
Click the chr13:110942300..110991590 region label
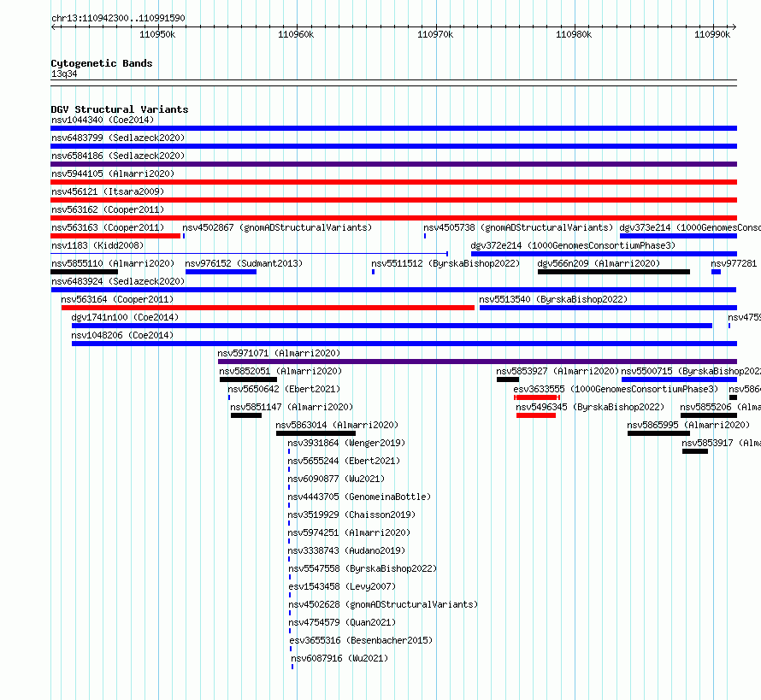[118, 18]
